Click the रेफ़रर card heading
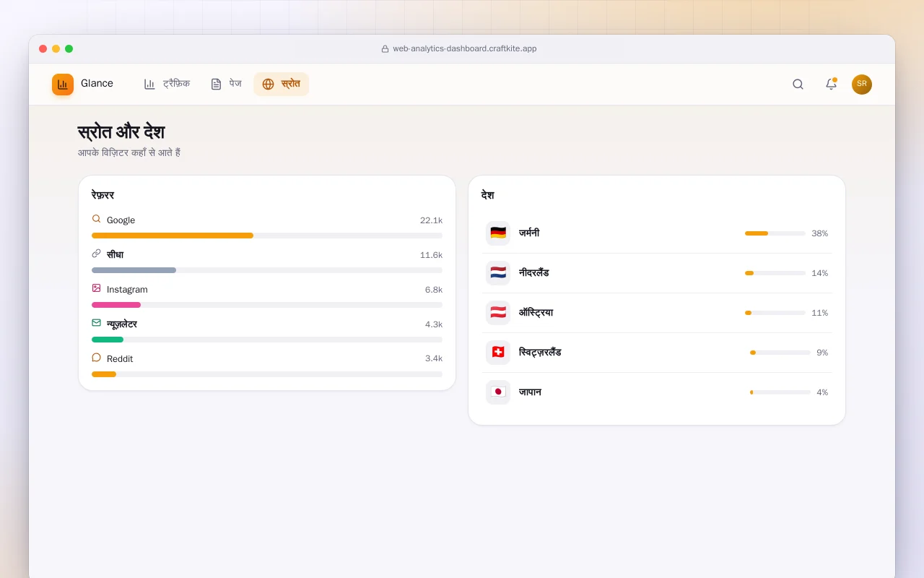 tap(103, 195)
